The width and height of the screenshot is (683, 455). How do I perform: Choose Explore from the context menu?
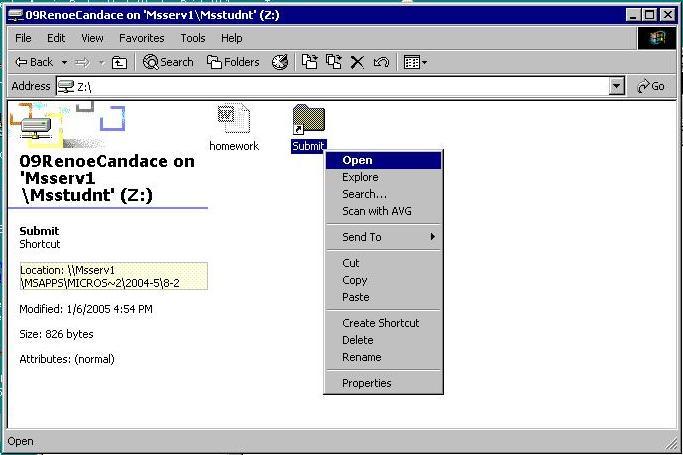coord(383,177)
